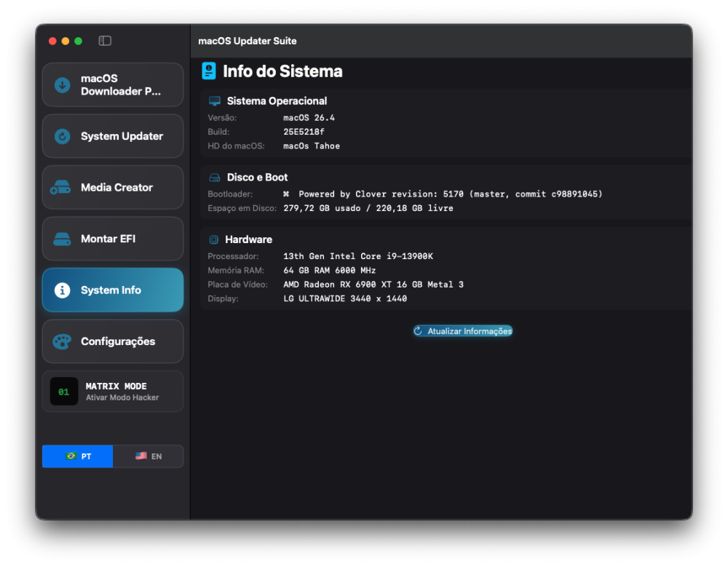The width and height of the screenshot is (728, 567).
Task: Click the System Info "i" icon
Action: pos(62,290)
